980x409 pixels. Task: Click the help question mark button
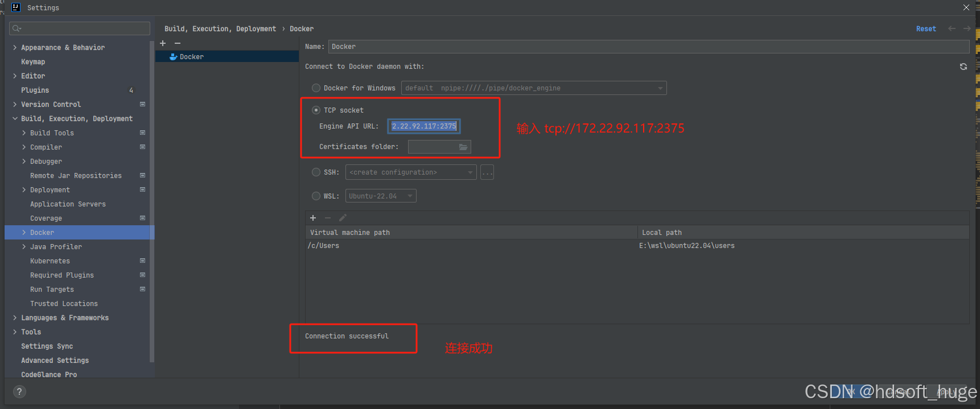(19, 391)
